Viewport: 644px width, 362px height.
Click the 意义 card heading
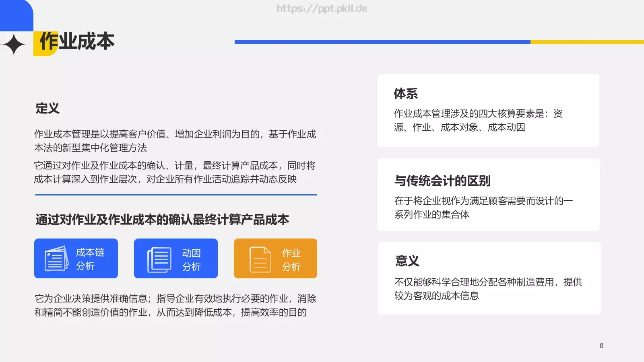coord(407,261)
